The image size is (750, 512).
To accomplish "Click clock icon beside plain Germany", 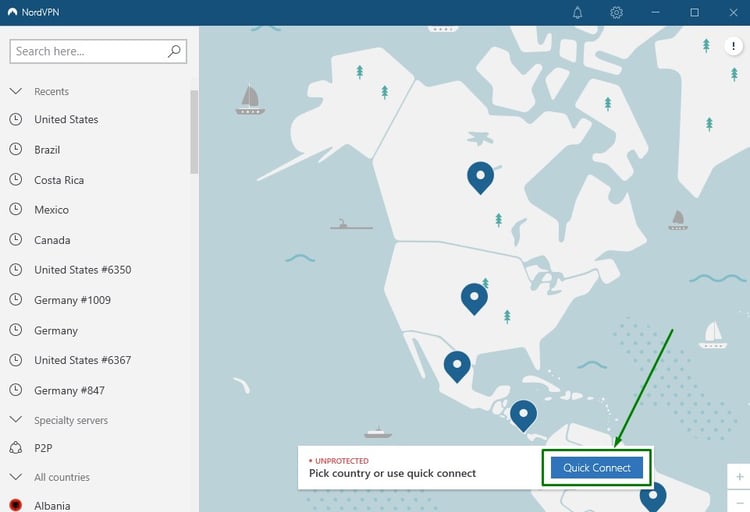I will click(x=16, y=330).
